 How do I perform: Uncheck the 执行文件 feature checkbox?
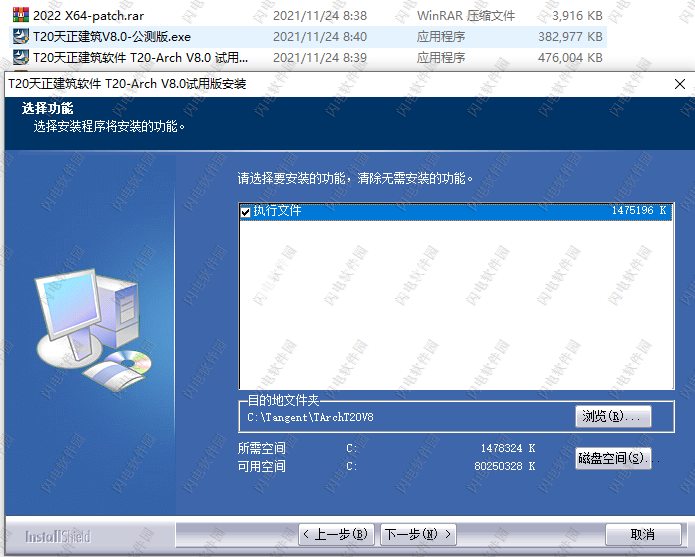[x=245, y=212]
